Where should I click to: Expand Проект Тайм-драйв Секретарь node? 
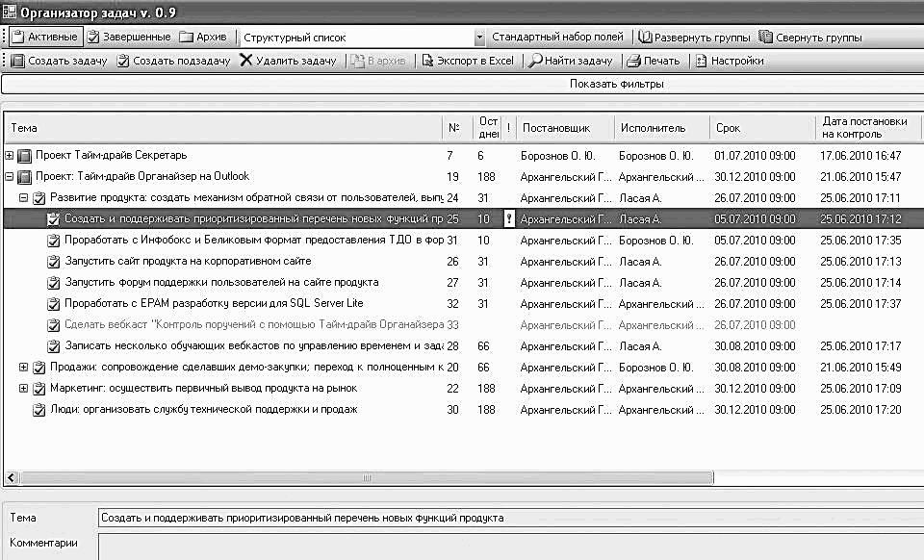(x=10, y=156)
